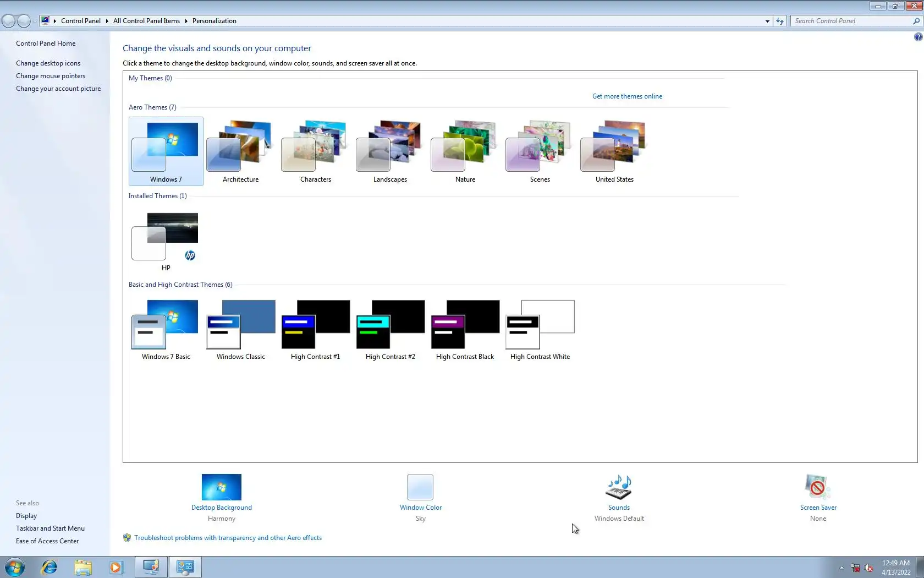Screen dimensions: 924x578
Task: Open the Recent Pages dropdown arrow
Action: pos(34,21)
